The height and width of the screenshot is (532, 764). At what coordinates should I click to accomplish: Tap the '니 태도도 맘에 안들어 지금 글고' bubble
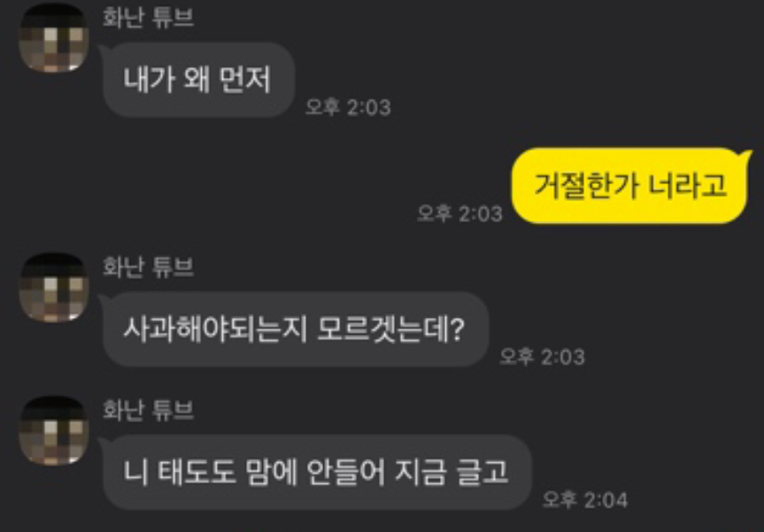(317, 472)
